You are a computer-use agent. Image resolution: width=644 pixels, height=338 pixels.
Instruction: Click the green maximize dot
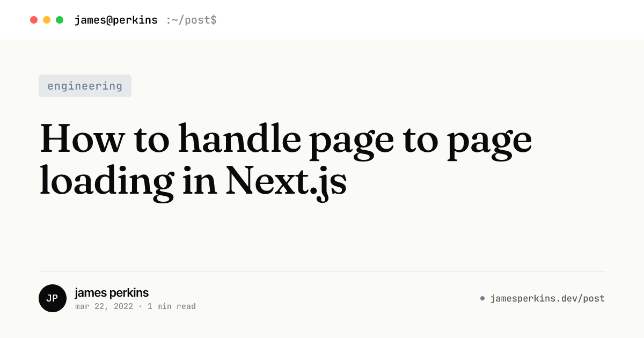point(60,20)
